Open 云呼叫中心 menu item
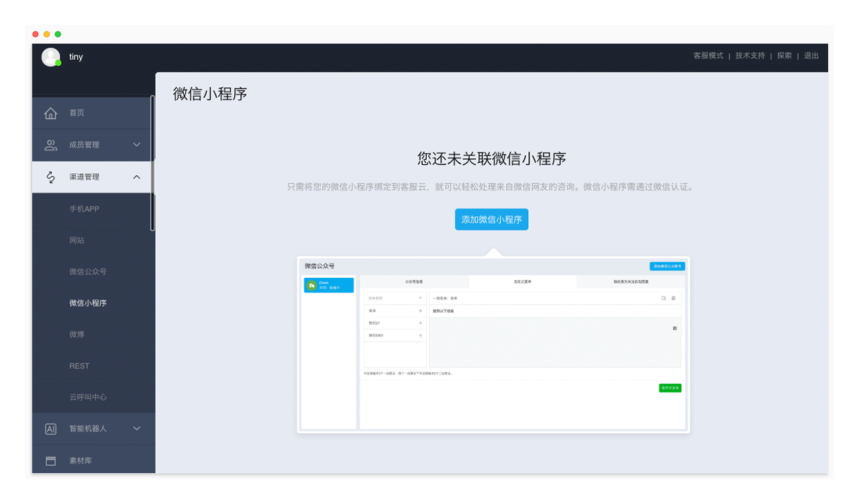This screenshot has width=859, height=504. [88, 397]
